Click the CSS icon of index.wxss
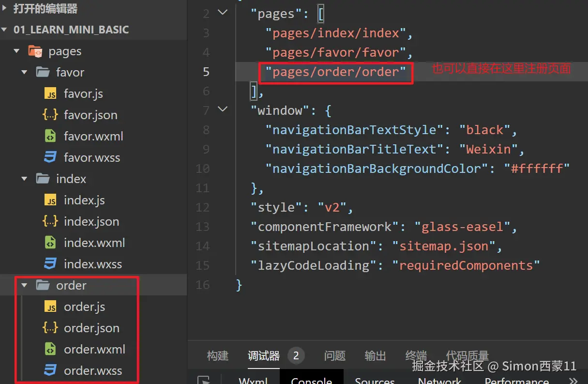 pos(50,264)
